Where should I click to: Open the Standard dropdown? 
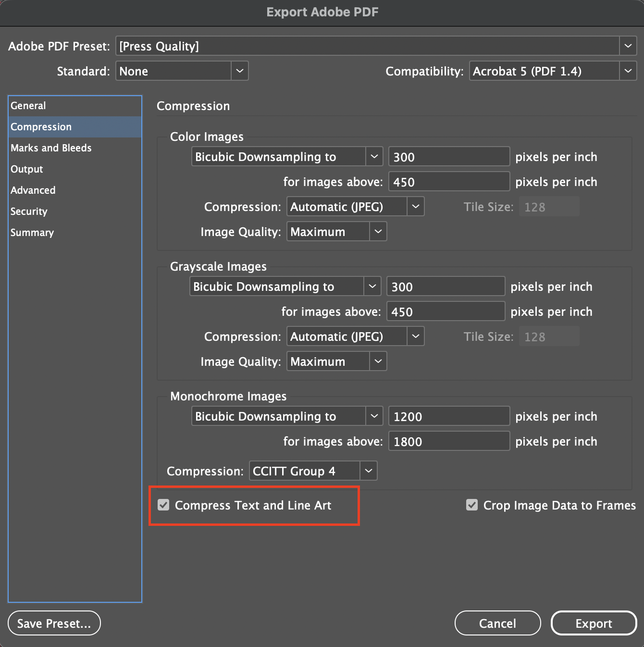point(182,71)
